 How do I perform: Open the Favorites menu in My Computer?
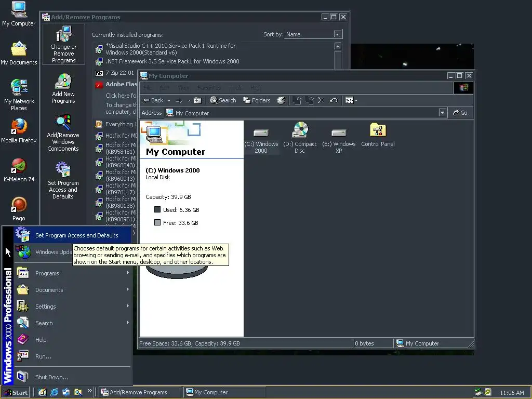click(209, 88)
